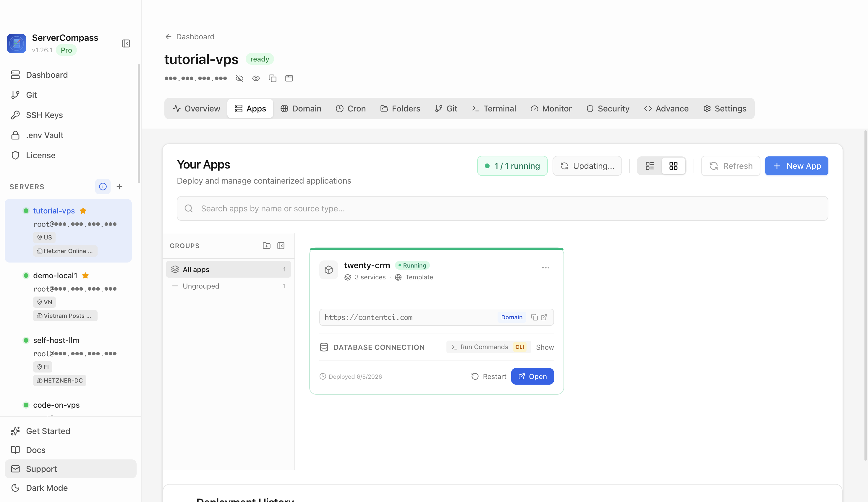Select the self-host-llm server
Image resolution: width=868 pixels, height=502 pixels.
pyautogui.click(x=68, y=360)
